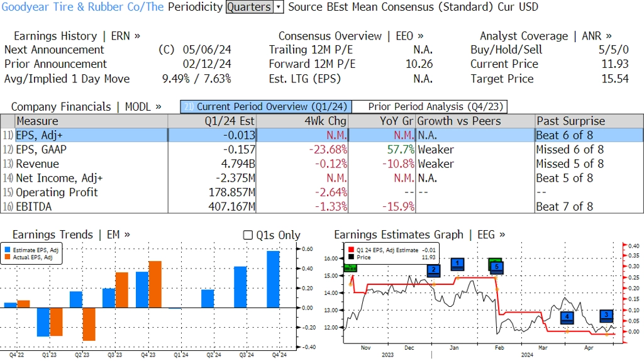
Task: Click the blue event marker numbered 1
Action: point(457,264)
